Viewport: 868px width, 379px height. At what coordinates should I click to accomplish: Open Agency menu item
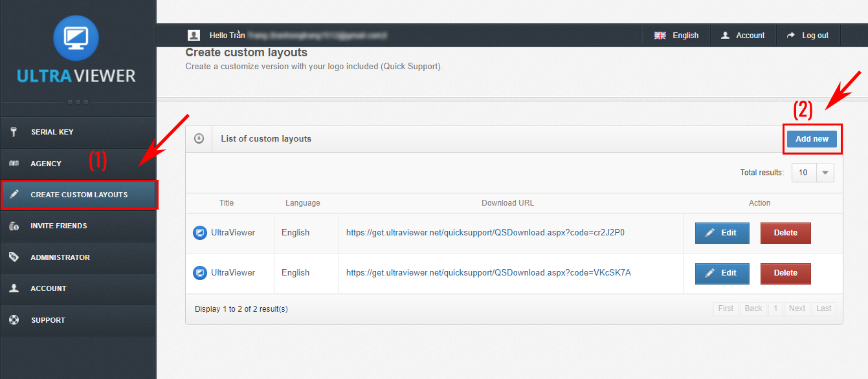(78, 164)
